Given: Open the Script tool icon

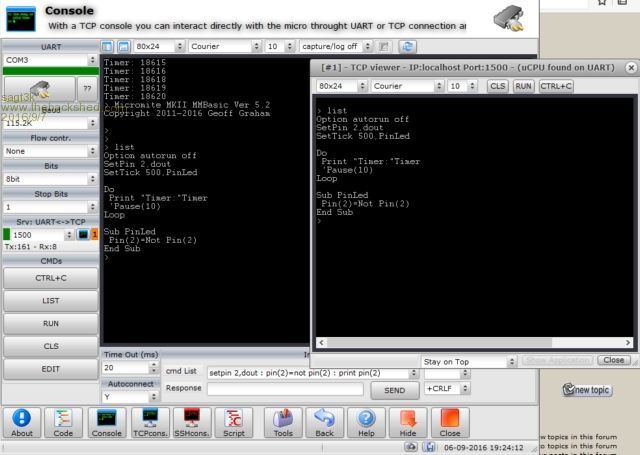Looking at the screenshot, I should coord(234,424).
